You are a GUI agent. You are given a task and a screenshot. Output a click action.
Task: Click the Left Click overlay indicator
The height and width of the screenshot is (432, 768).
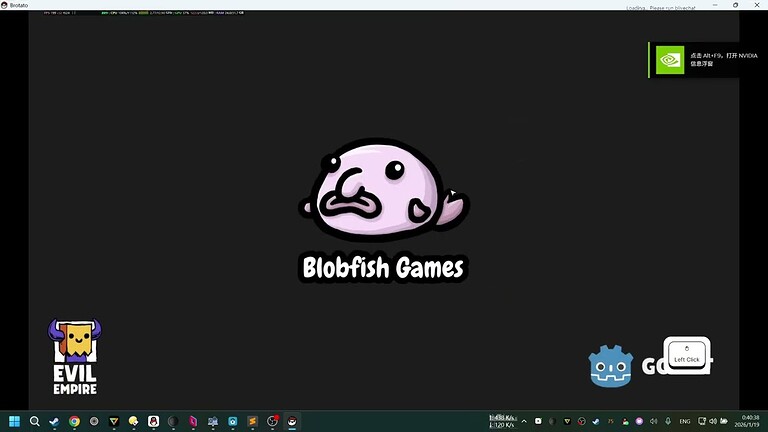(687, 354)
